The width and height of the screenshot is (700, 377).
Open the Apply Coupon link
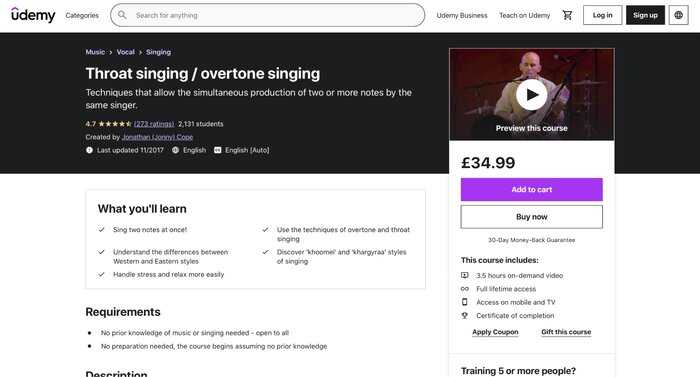(x=495, y=332)
